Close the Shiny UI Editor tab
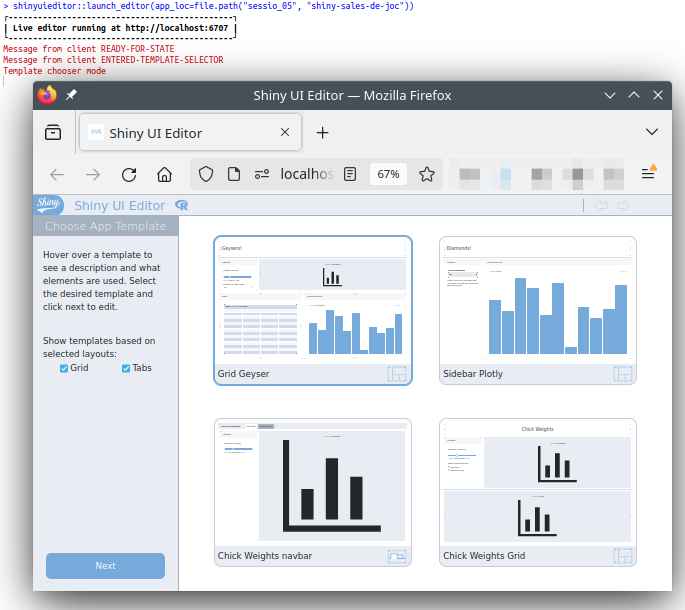 pyautogui.click(x=286, y=132)
